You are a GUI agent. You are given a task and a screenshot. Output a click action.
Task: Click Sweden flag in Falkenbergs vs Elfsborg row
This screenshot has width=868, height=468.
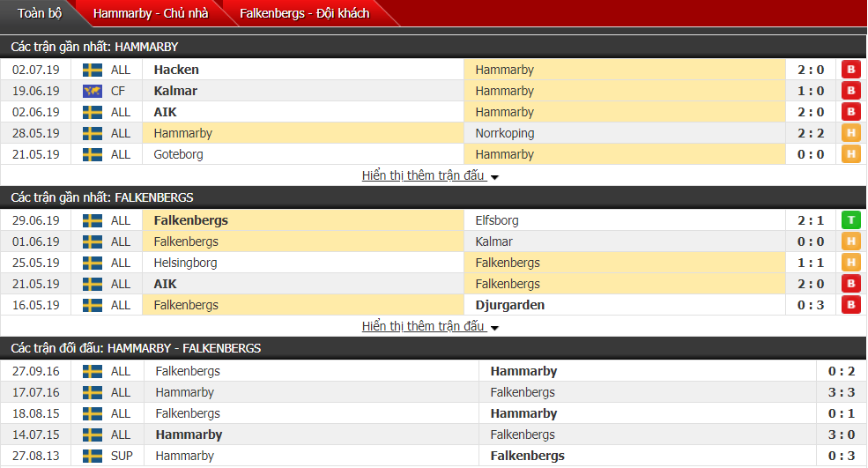click(x=93, y=220)
